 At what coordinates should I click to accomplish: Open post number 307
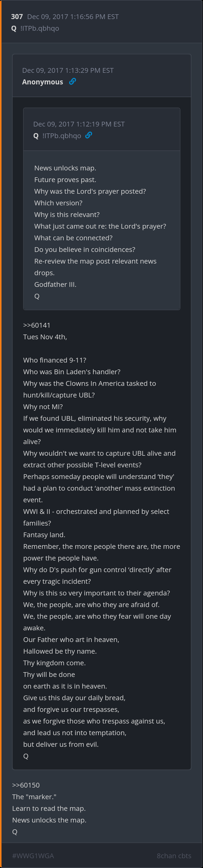tap(17, 17)
